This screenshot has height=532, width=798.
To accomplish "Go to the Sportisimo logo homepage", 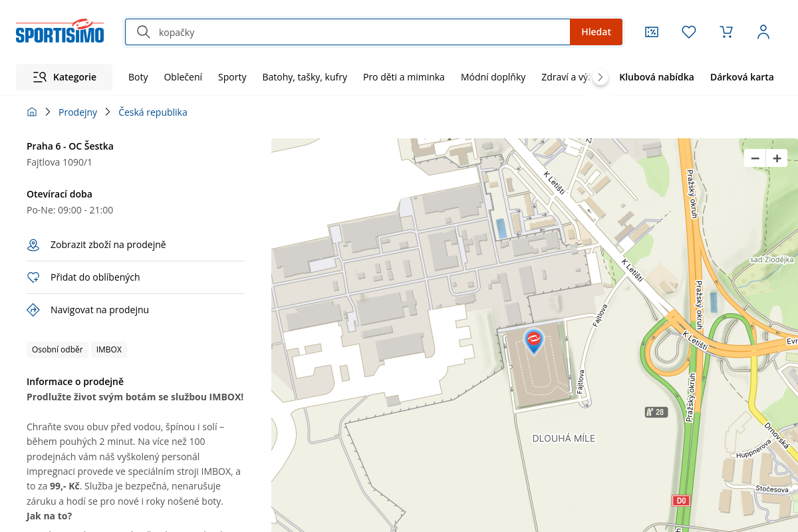I will pyautogui.click(x=60, y=32).
